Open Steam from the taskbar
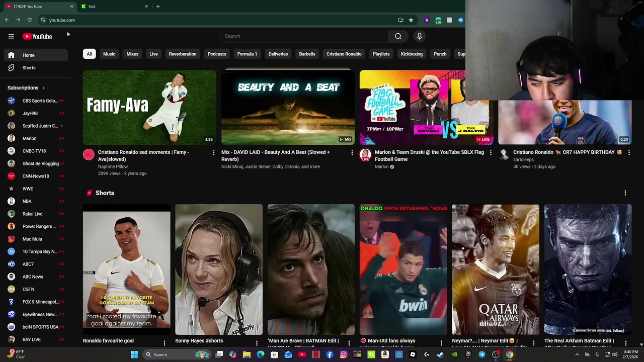Image resolution: width=644 pixels, height=362 pixels. (440, 354)
